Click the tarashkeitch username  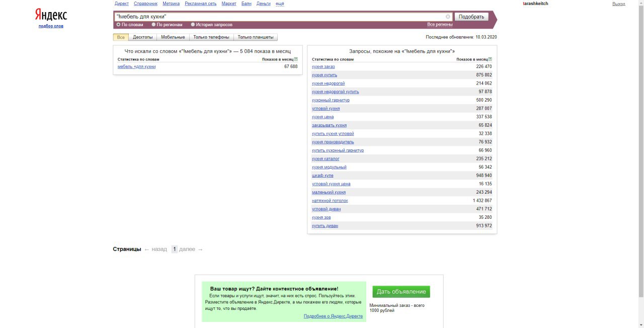[535, 4]
